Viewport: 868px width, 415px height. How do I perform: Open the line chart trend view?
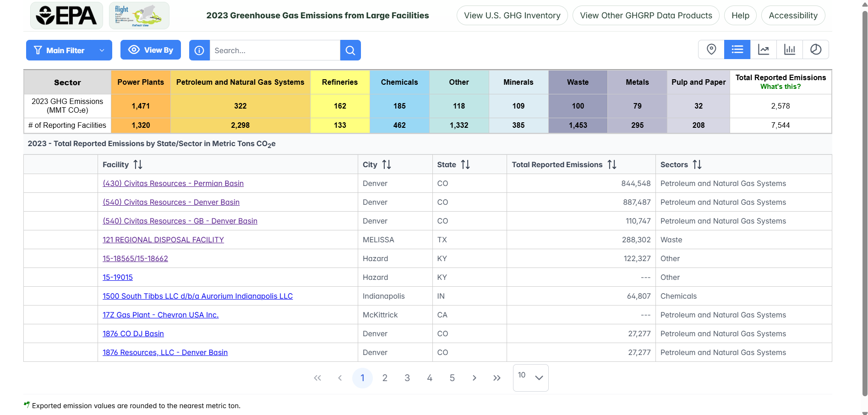tap(763, 49)
